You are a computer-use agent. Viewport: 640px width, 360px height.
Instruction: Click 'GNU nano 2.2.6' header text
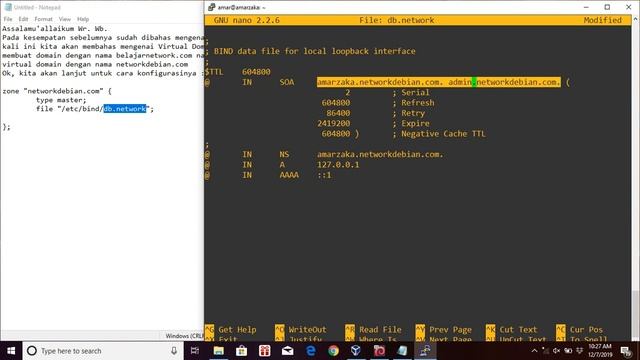tap(247, 20)
